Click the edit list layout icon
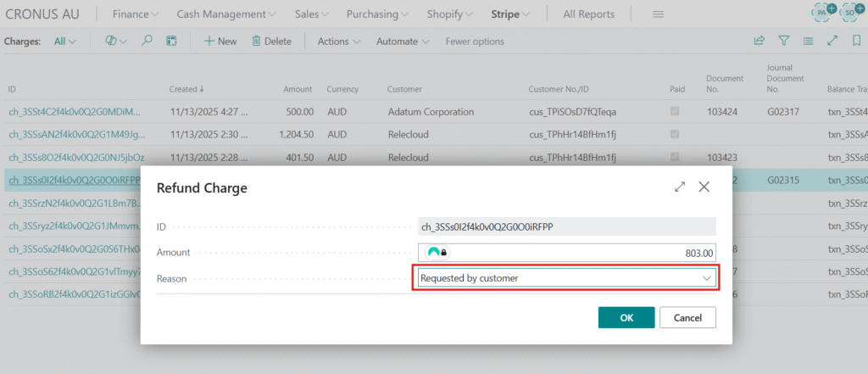 point(170,41)
